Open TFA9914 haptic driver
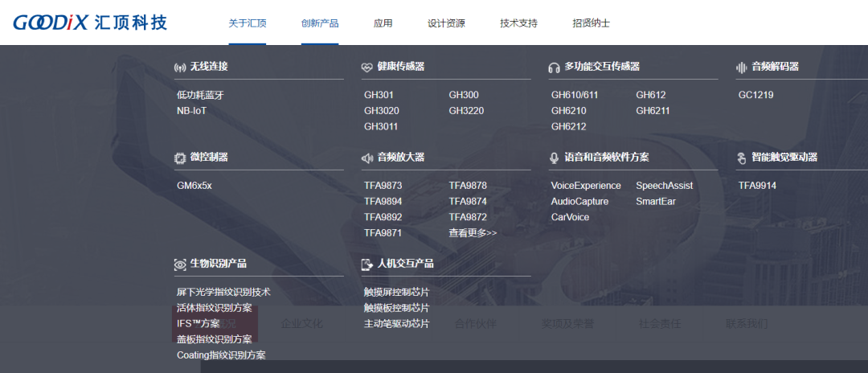 click(x=757, y=186)
